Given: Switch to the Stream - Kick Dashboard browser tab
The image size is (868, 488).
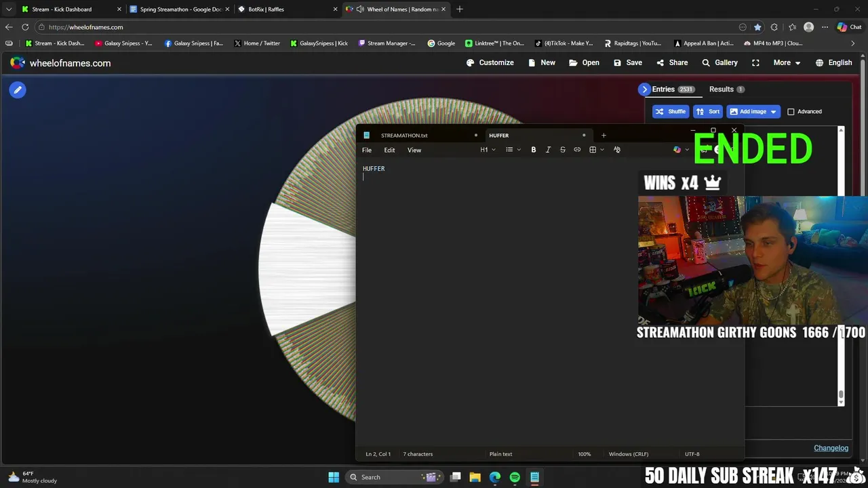Looking at the screenshot, I should [x=71, y=9].
